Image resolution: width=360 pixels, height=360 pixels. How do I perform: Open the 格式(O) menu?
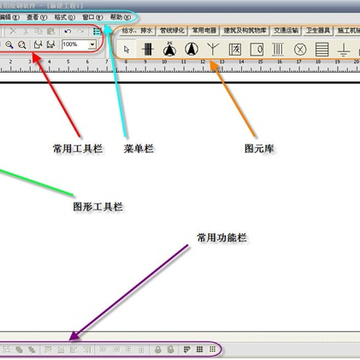65,17
